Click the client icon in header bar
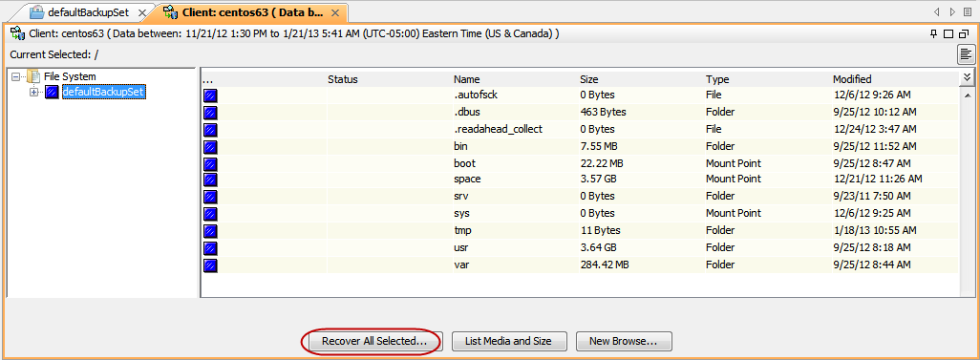980x360 pixels. coord(17,33)
